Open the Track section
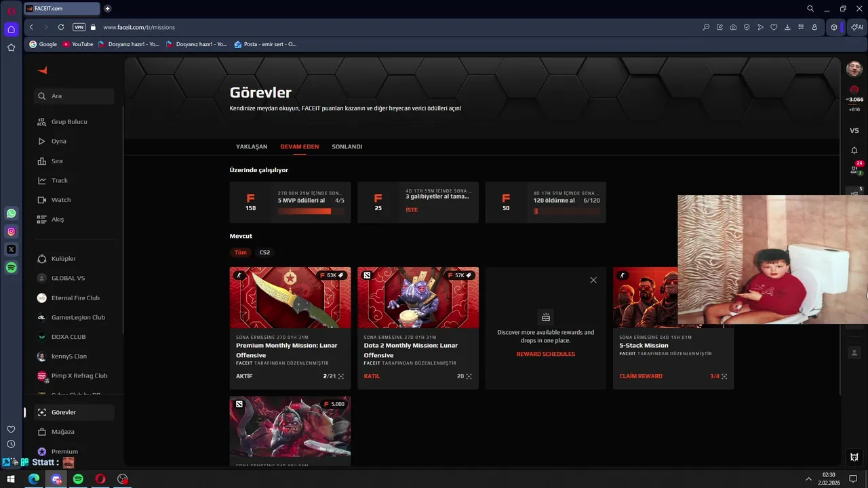The height and width of the screenshot is (488, 868). [x=74, y=180]
